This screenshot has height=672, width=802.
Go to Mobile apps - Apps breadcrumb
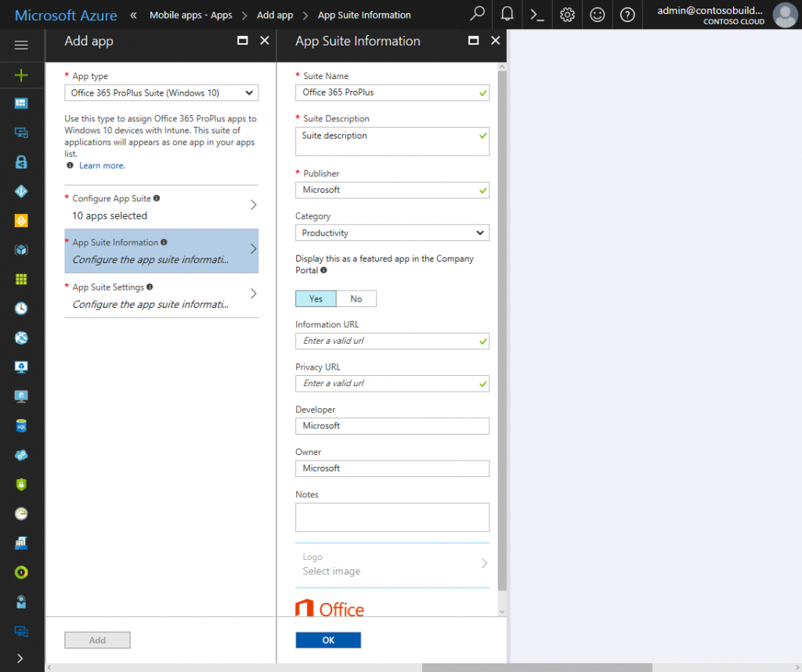pyautogui.click(x=191, y=15)
